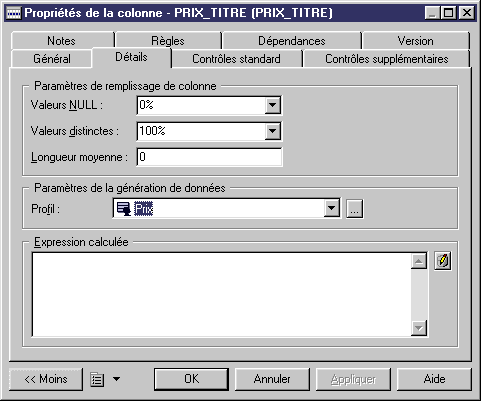Click inside the Expression calculée text area
This screenshot has width=481, height=401.
pos(222,294)
